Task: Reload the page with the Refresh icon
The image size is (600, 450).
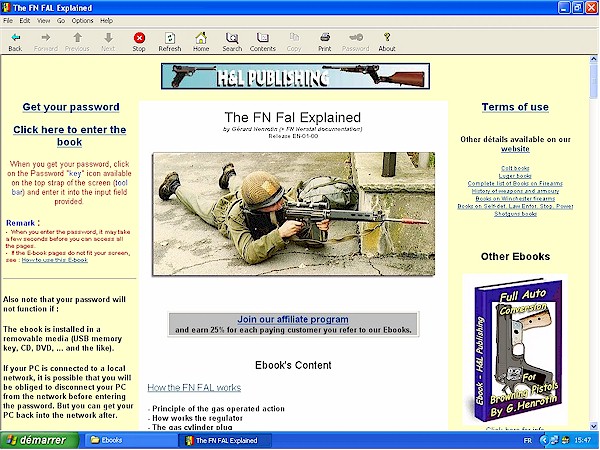Action: click(170, 38)
